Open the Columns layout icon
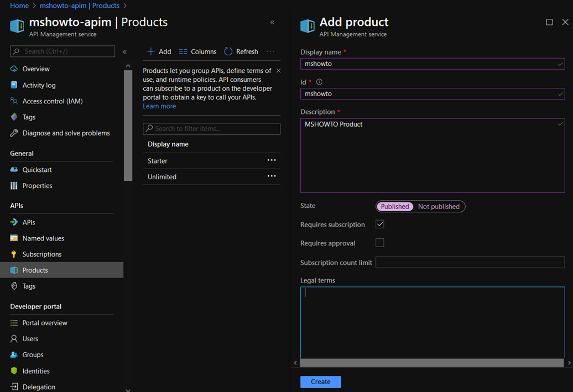 coord(183,51)
